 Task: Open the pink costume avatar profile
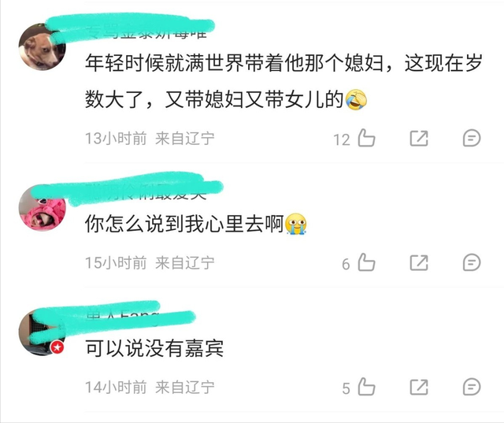pos(42,207)
